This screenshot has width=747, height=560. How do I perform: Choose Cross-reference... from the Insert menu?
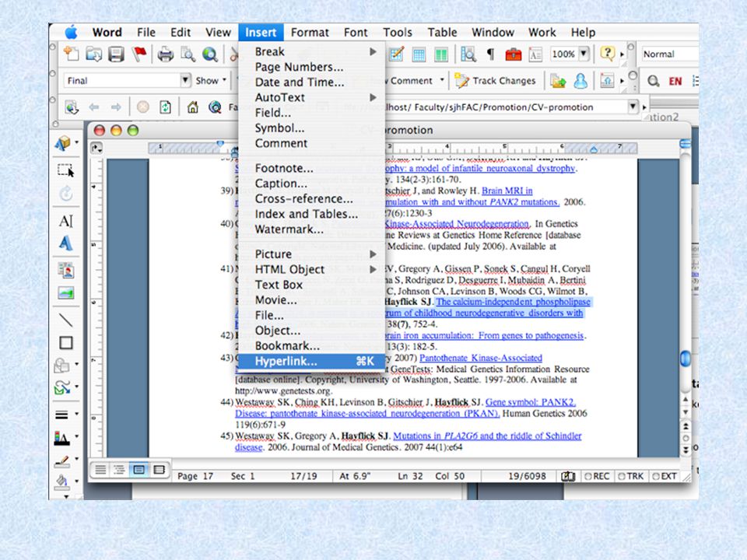tap(312, 198)
